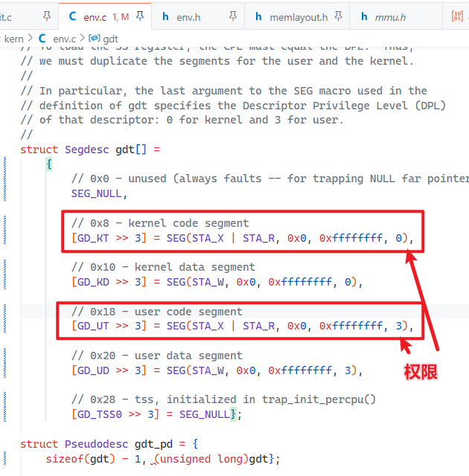
Task: Click the pin icon on leftmost partial tab
Action: click(x=48, y=16)
